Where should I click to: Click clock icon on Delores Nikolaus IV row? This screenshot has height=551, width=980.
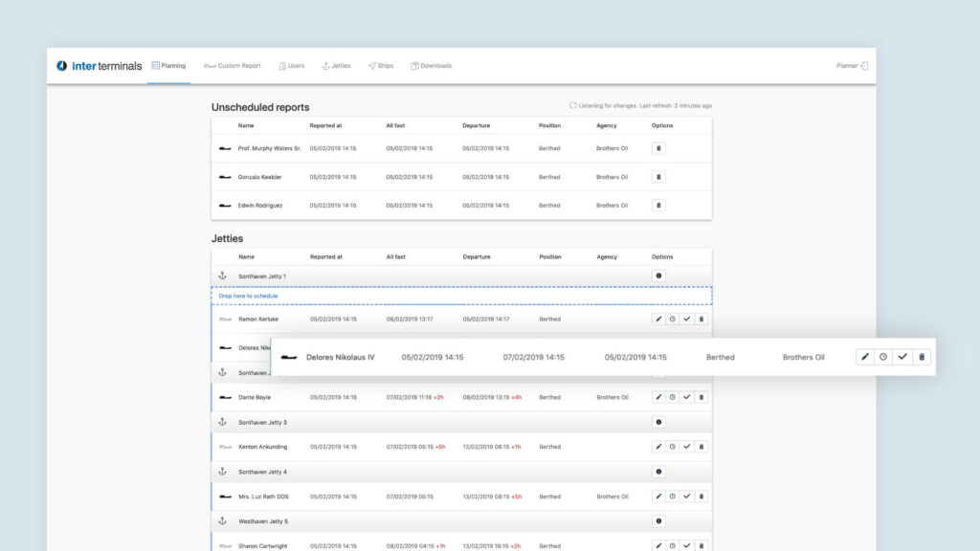point(883,357)
